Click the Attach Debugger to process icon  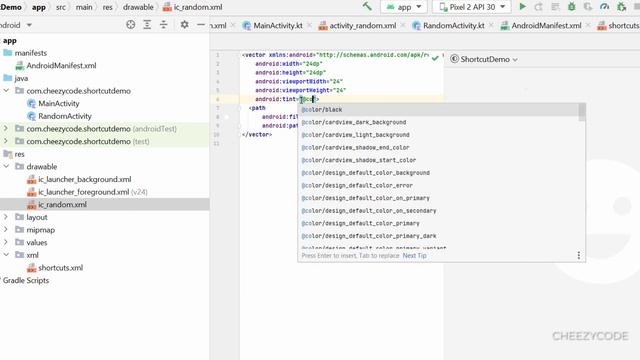tap(622, 7)
